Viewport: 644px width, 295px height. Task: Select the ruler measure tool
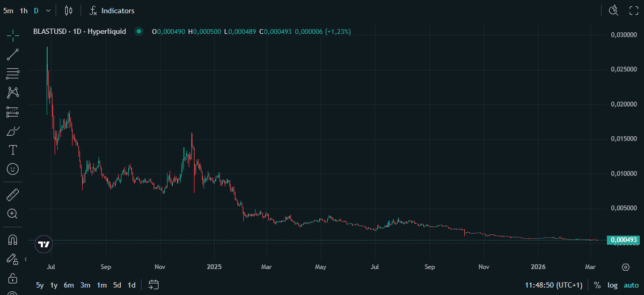coord(13,195)
